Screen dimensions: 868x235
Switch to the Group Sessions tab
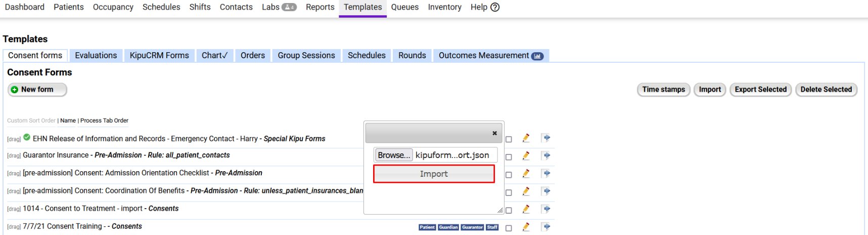point(306,56)
